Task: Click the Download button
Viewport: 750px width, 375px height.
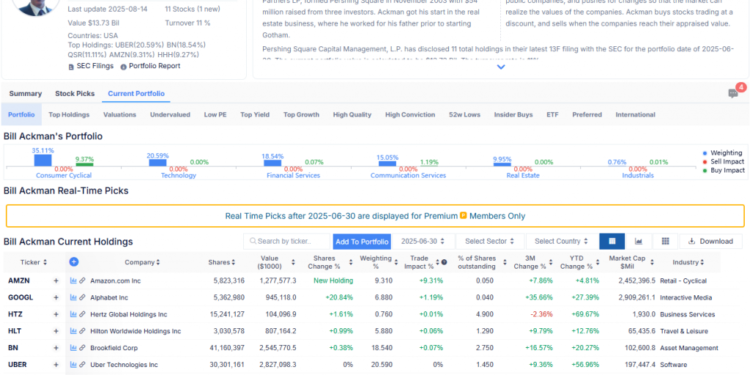Action: (710, 241)
